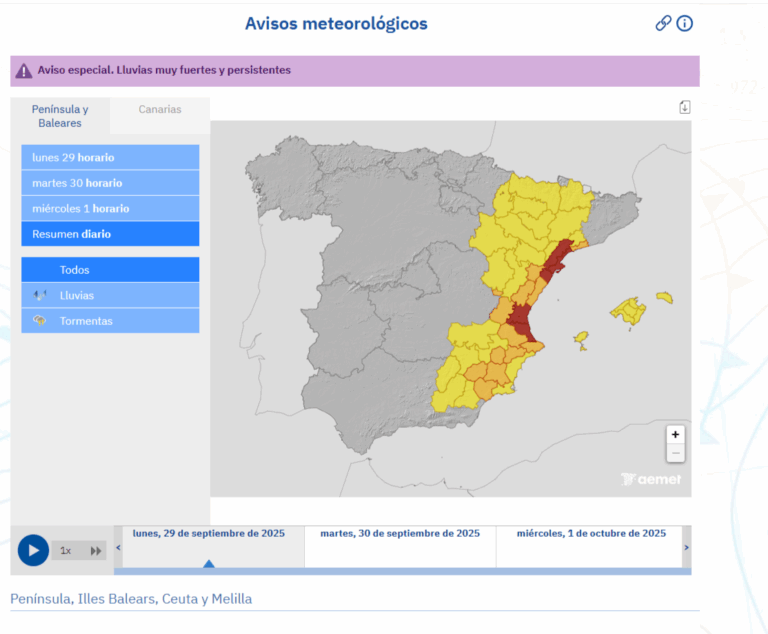Change the 1x playback speed
The height and width of the screenshot is (634, 768).
pos(66,551)
